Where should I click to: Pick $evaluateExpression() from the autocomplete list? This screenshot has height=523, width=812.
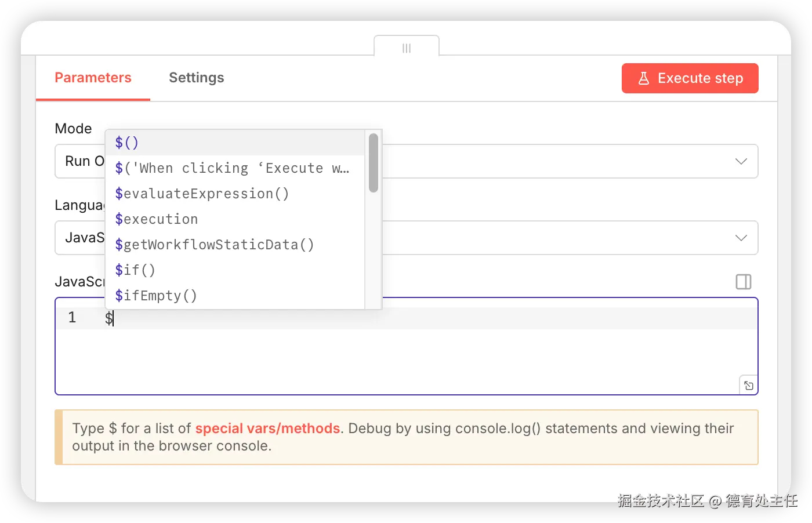tap(202, 194)
